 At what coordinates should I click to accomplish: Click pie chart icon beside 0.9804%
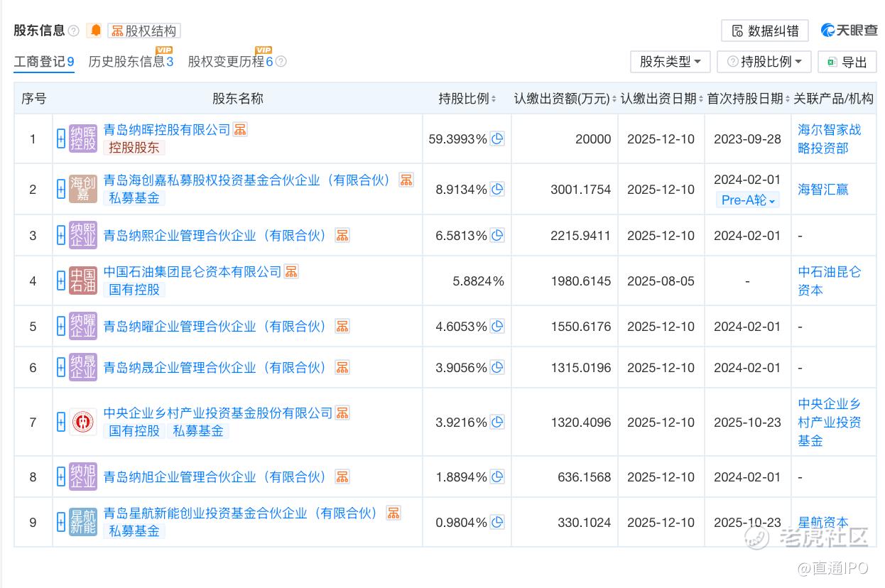click(x=497, y=522)
